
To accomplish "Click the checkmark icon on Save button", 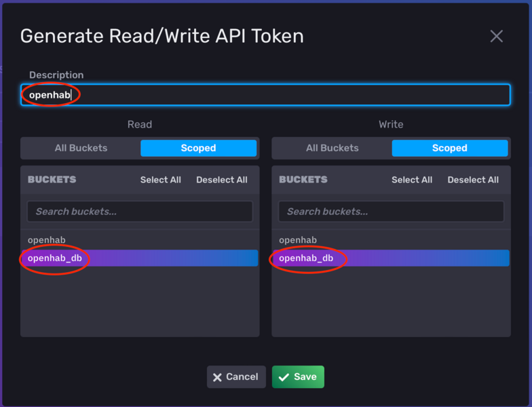I will pos(283,377).
